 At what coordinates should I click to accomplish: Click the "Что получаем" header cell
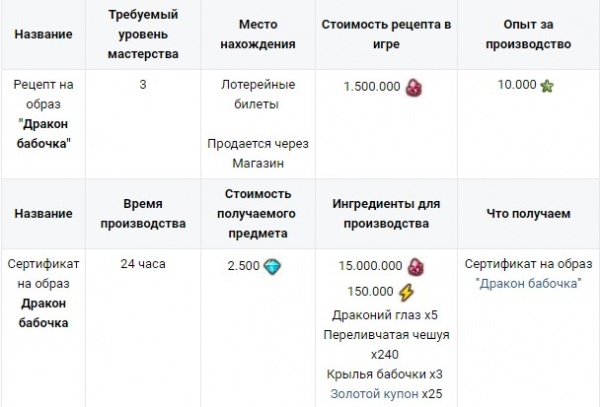tap(530, 214)
